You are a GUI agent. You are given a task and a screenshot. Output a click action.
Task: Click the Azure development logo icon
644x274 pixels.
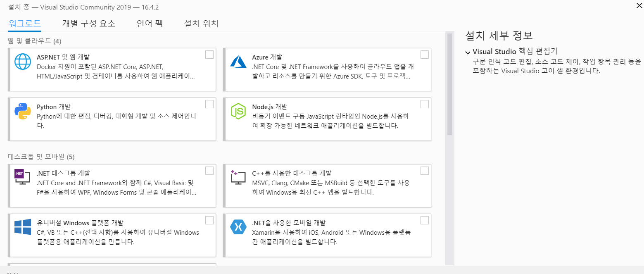click(238, 61)
